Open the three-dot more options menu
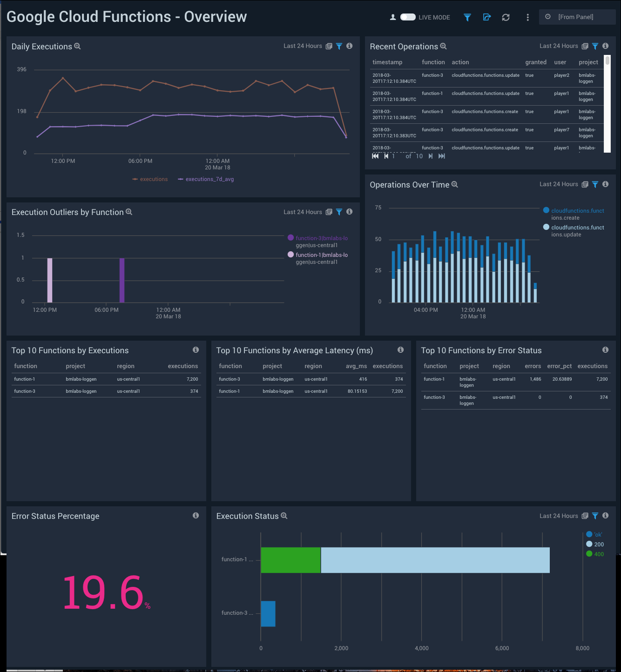Viewport: 621px width, 672px height. click(527, 17)
